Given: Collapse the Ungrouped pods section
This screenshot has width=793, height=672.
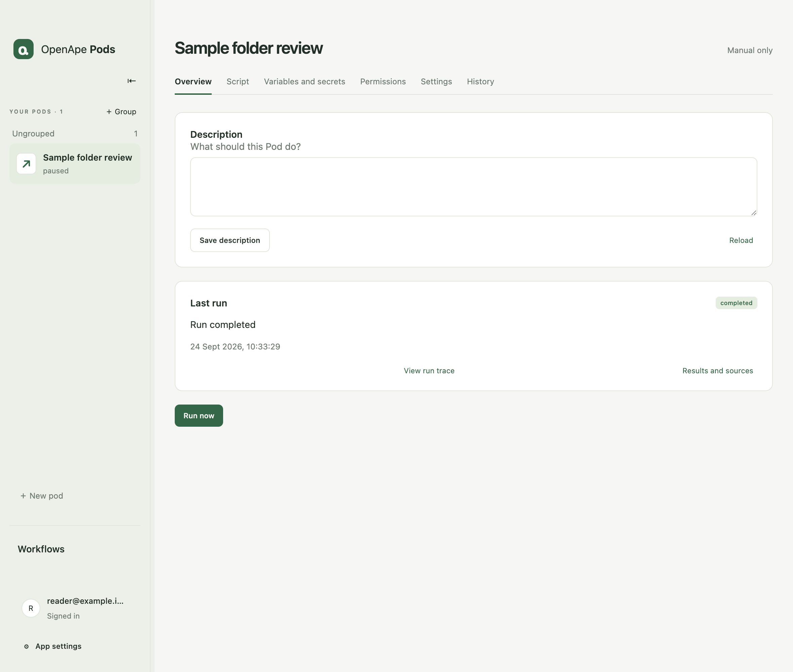Looking at the screenshot, I should (x=75, y=134).
